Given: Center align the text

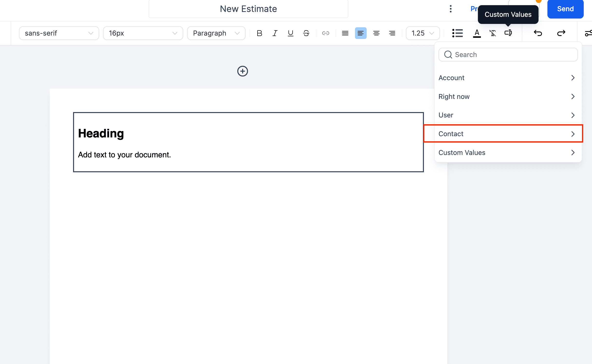Looking at the screenshot, I should point(376,33).
